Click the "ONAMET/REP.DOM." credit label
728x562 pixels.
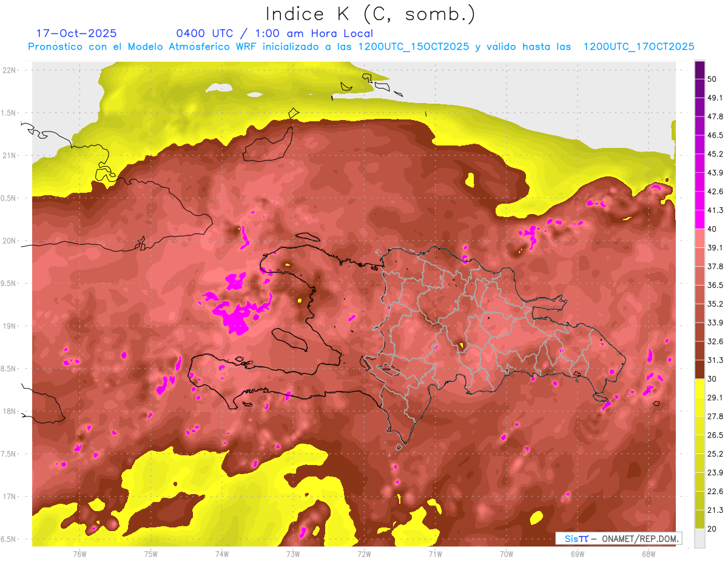pos(639,538)
